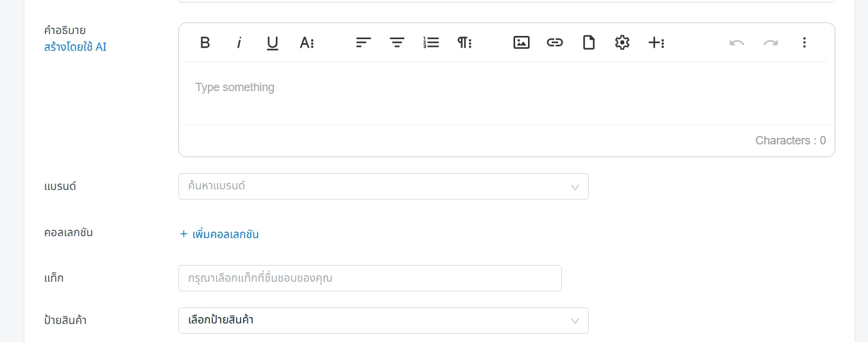The width and height of the screenshot is (868, 342).
Task: Toggle bold formatting in description editor
Action: pyautogui.click(x=205, y=42)
